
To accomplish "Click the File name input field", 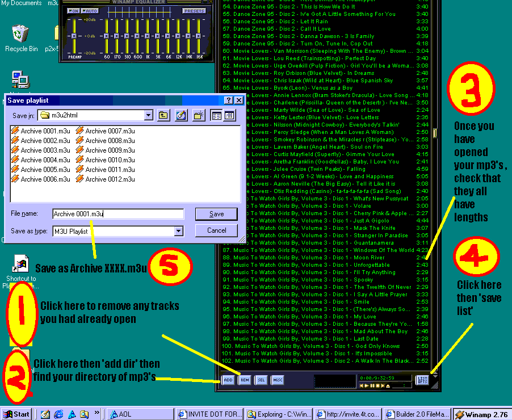I will tap(118, 214).
